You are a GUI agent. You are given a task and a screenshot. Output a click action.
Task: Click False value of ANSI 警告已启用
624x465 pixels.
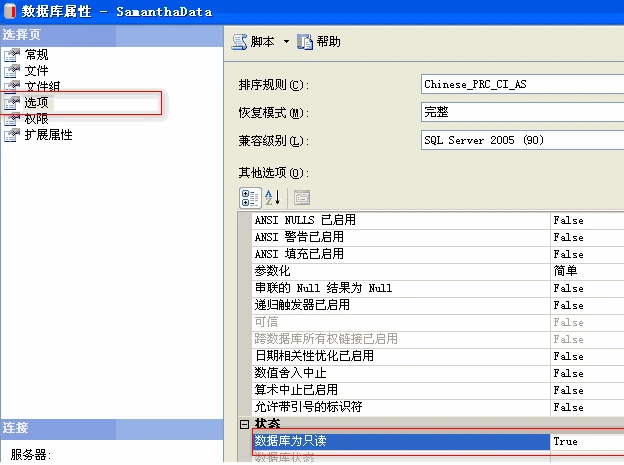click(568, 237)
